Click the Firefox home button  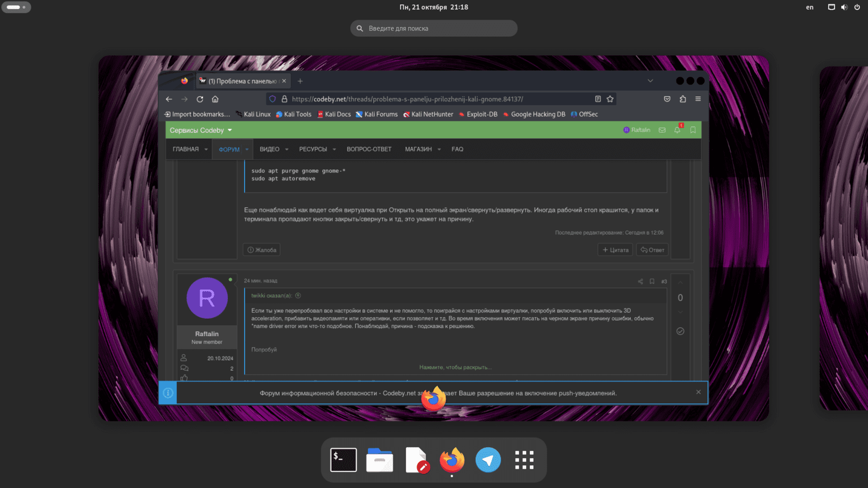tap(215, 99)
